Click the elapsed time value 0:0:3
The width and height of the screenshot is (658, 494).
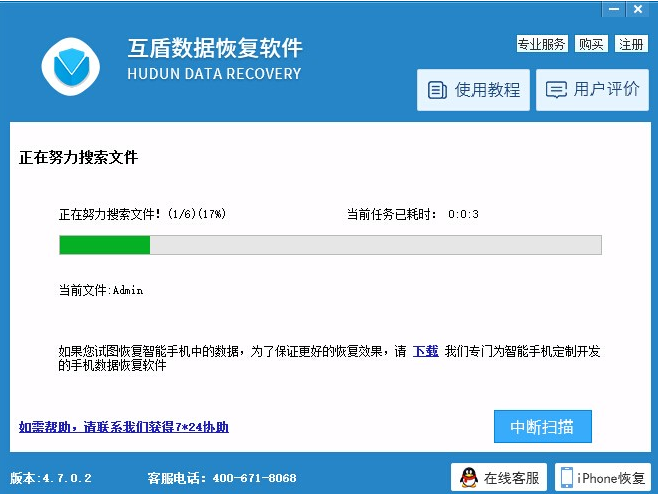tap(463, 214)
